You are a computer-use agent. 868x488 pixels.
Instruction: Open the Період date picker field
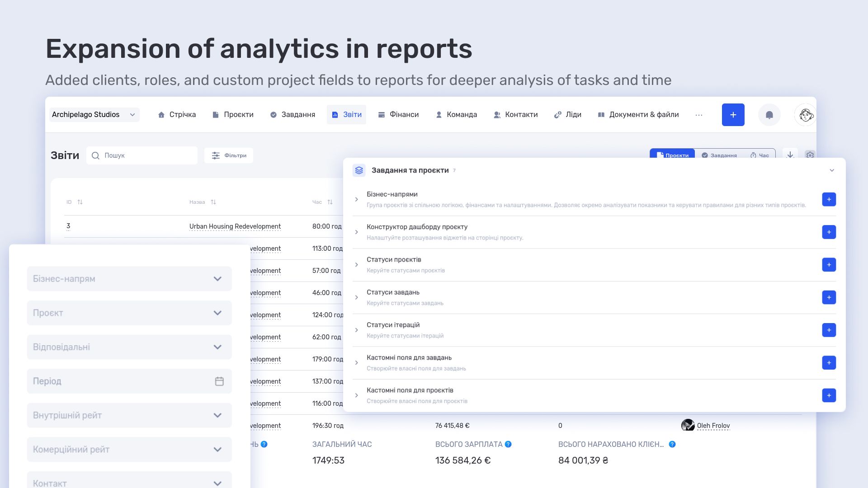(x=129, y=381)
